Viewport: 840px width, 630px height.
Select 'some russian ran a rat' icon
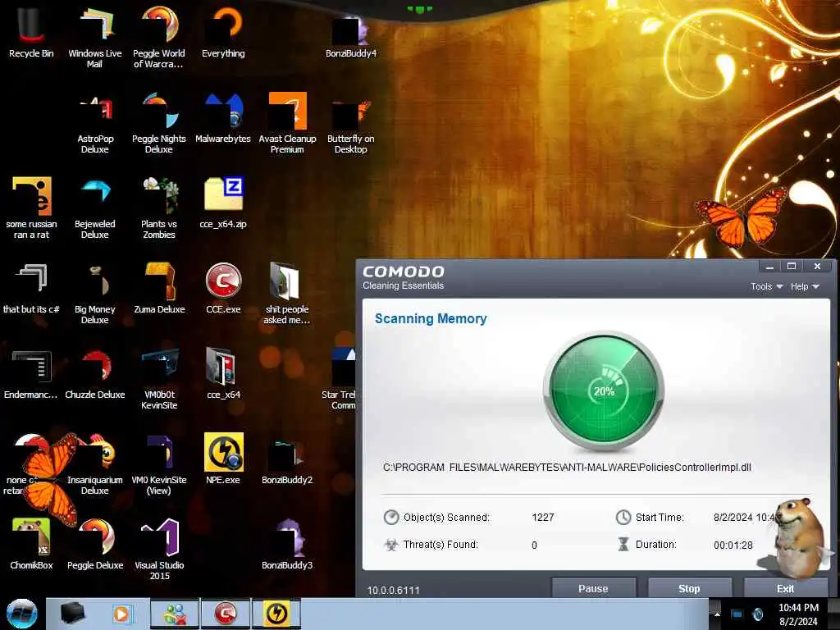tap(31, 208)
